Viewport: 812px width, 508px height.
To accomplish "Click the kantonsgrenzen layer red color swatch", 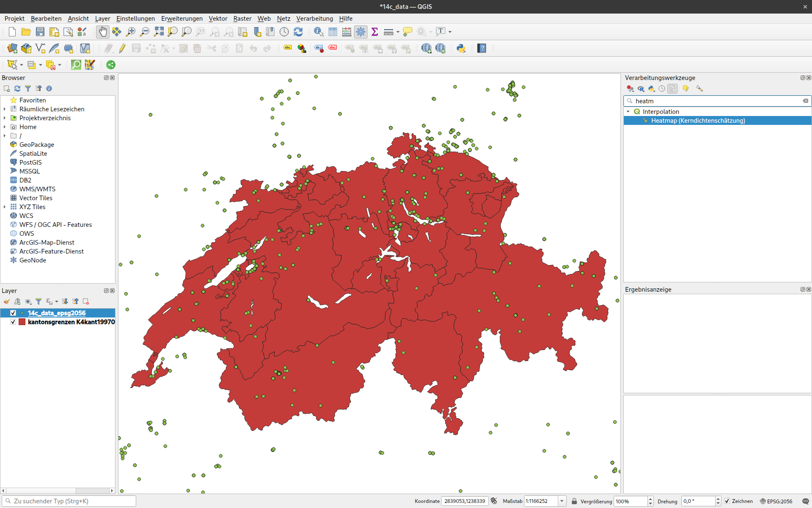I will [x=22, y=322].
